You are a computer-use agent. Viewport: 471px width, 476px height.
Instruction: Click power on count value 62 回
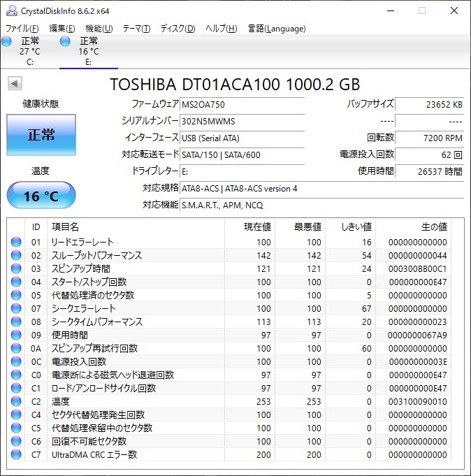tap(430, 154)
